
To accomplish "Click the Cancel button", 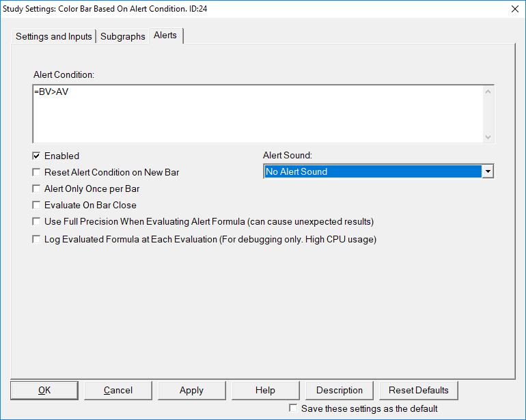I will click(118, 390).
